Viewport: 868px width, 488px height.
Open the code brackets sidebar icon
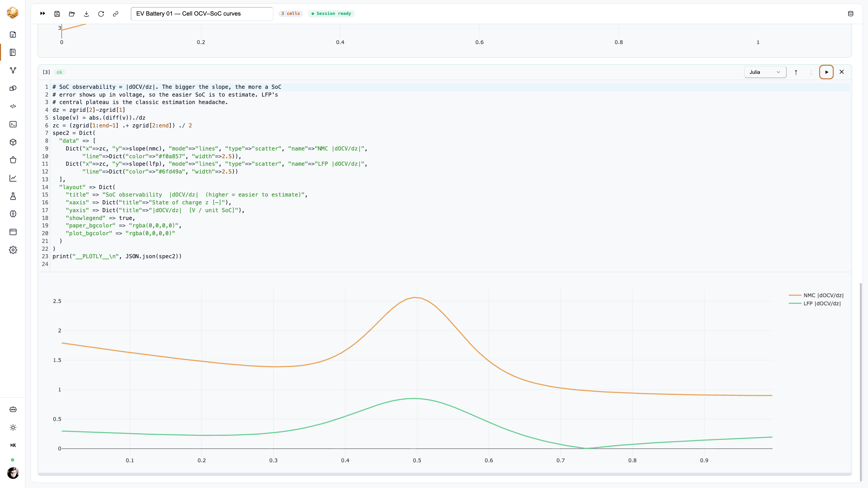click(13, 106)
